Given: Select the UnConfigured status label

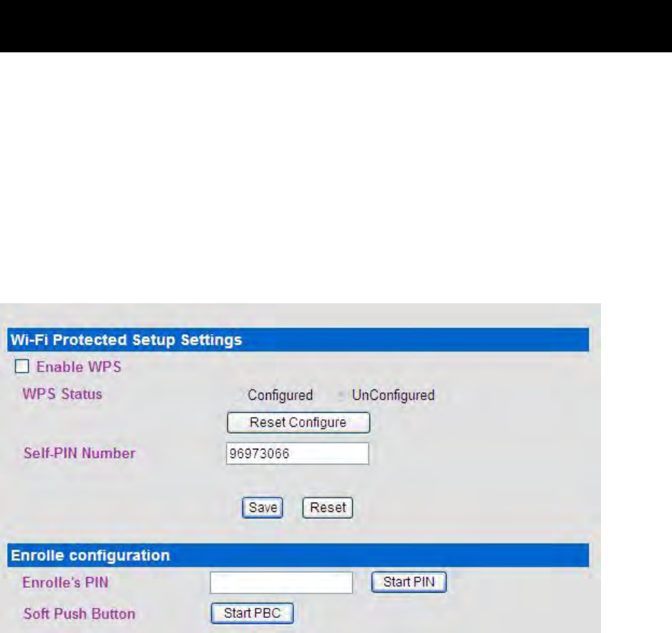Looking at the screenshot, I should coord(393,395).
